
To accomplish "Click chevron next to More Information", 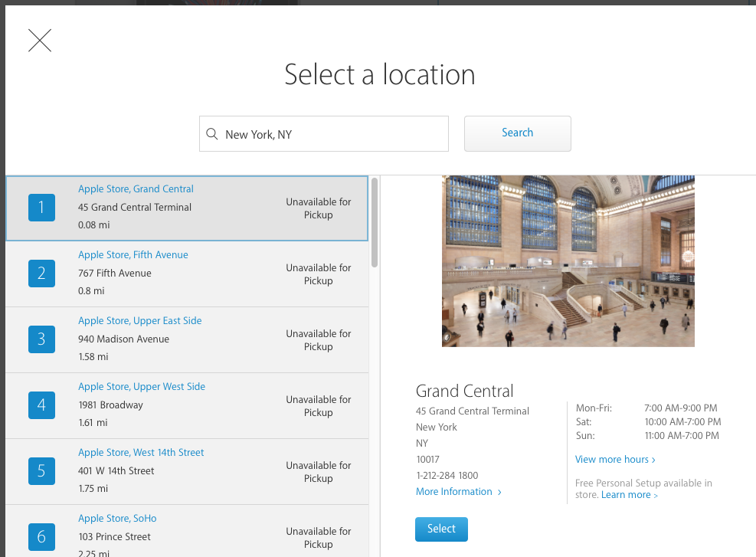I will pyautogui.click(x=499, y=492).
